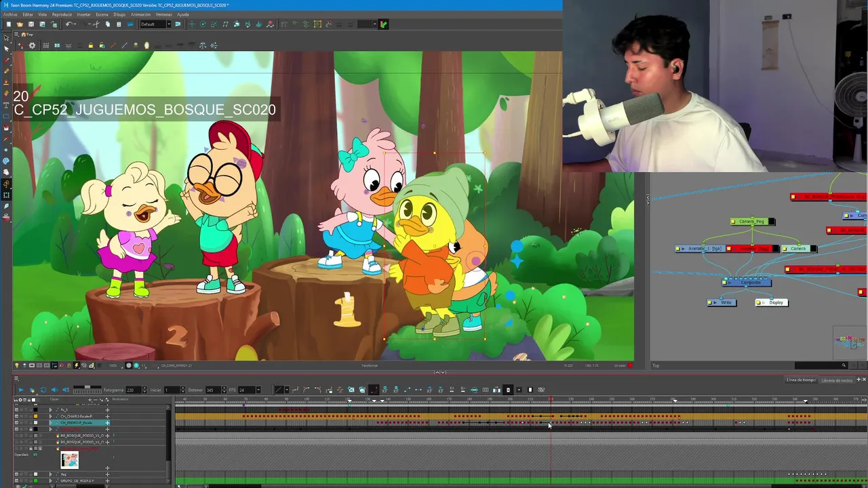Click the Play button in timeline toolbar
The image size is (868, 488).
click(x=21, y=390)
